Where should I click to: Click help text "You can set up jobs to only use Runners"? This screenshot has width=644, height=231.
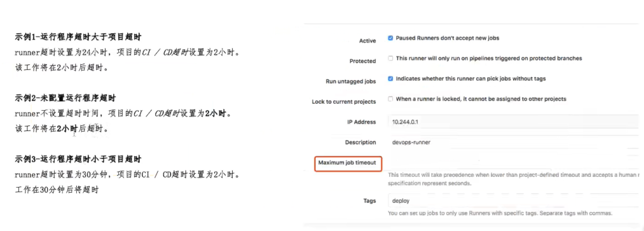point(500,213)
